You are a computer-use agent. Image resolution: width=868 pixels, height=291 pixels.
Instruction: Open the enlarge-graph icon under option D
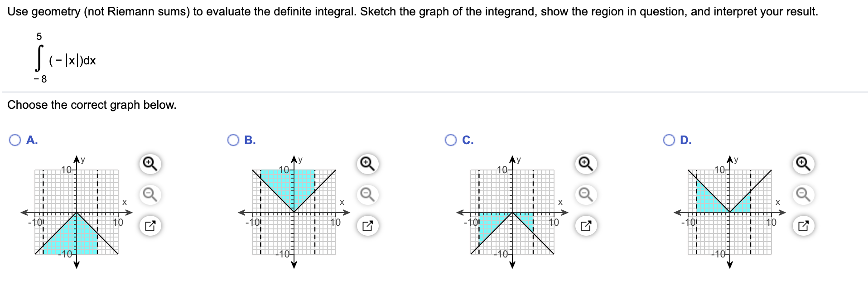(802, 224)
